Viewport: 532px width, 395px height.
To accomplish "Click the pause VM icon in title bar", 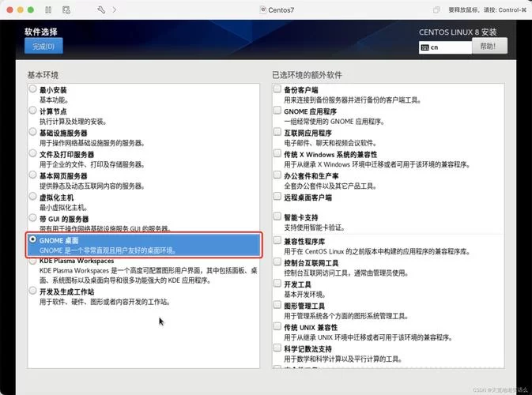I will pos(48,9).
